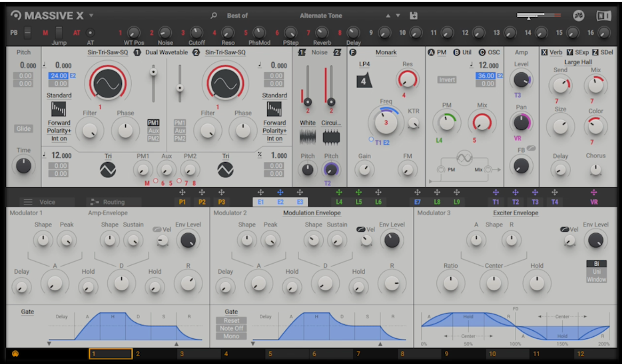
Task: Enable Glide in the Pitch section
Action: 23,129
